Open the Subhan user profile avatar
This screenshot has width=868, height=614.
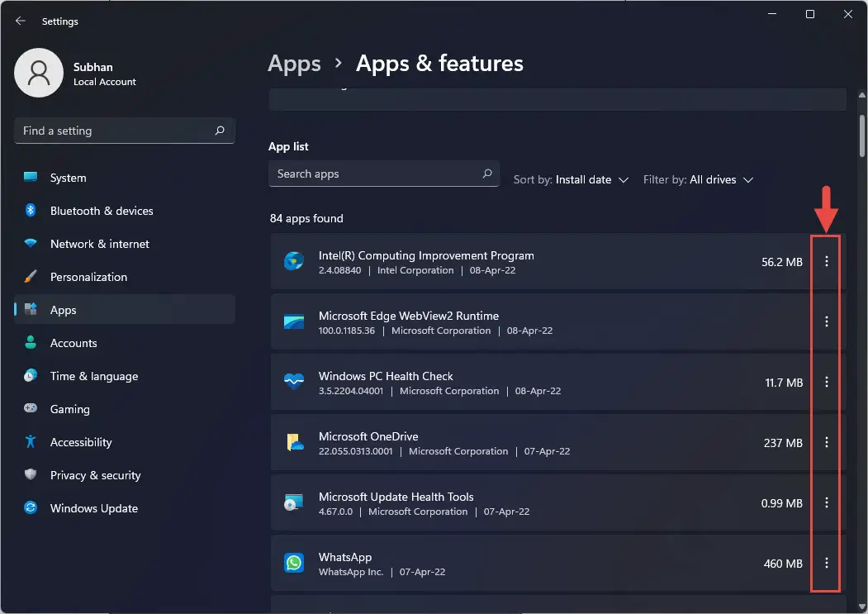point(39,73)
